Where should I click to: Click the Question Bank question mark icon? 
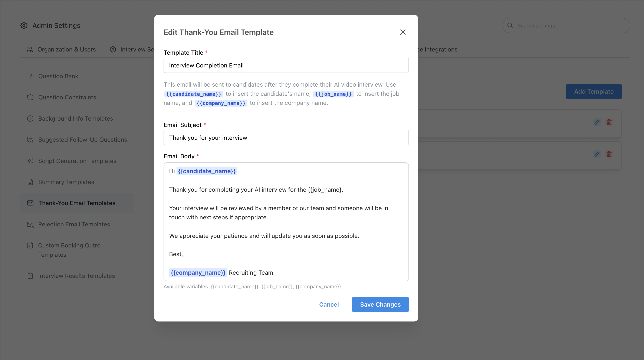tap(30, 76)
